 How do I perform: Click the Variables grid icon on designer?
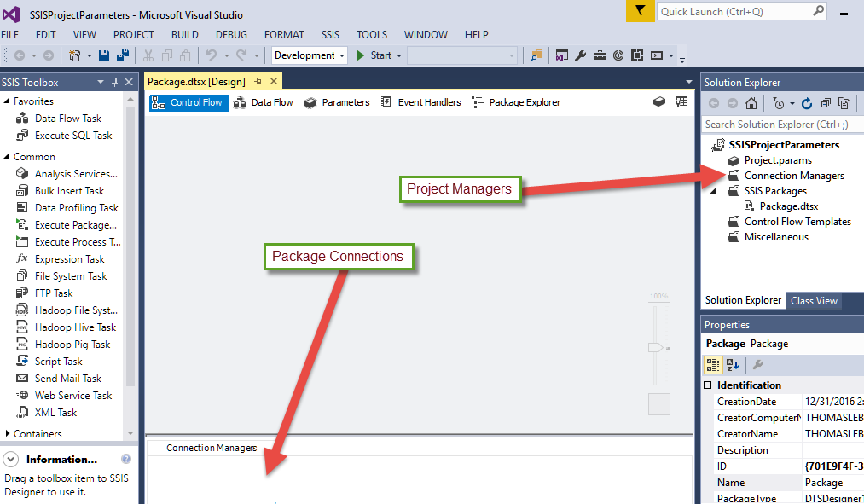681,101
